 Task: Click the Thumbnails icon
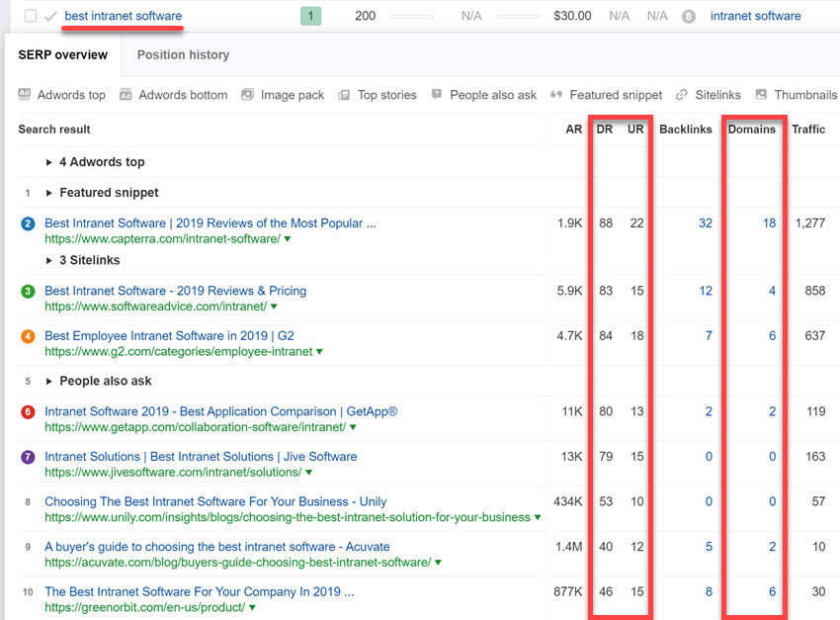[x=761, y=95]
